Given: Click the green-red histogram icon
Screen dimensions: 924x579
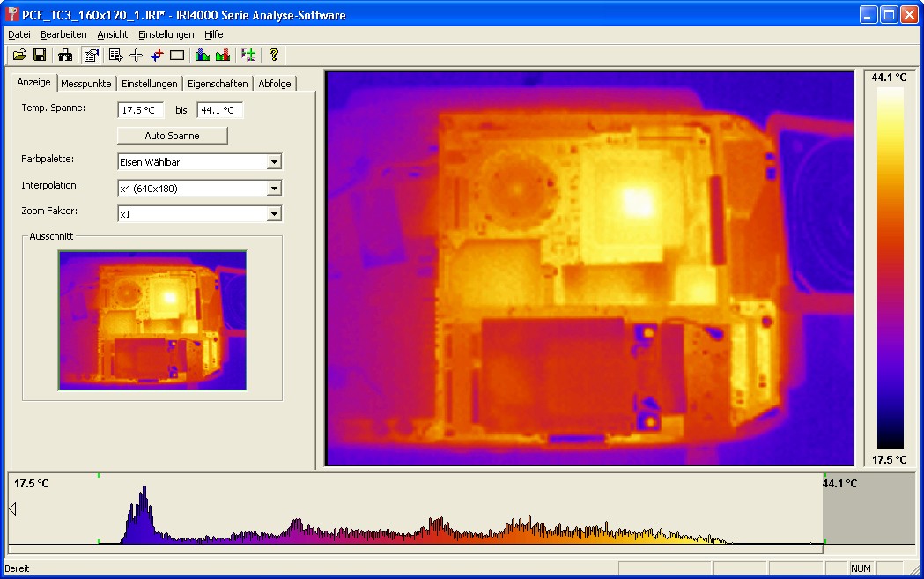Looking at the screenshot, I should coord(223,56).
